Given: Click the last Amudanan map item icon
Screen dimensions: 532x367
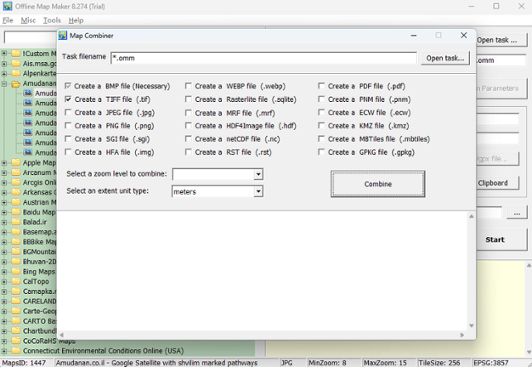Looking at the screenshot, I should tap(28, 152).
